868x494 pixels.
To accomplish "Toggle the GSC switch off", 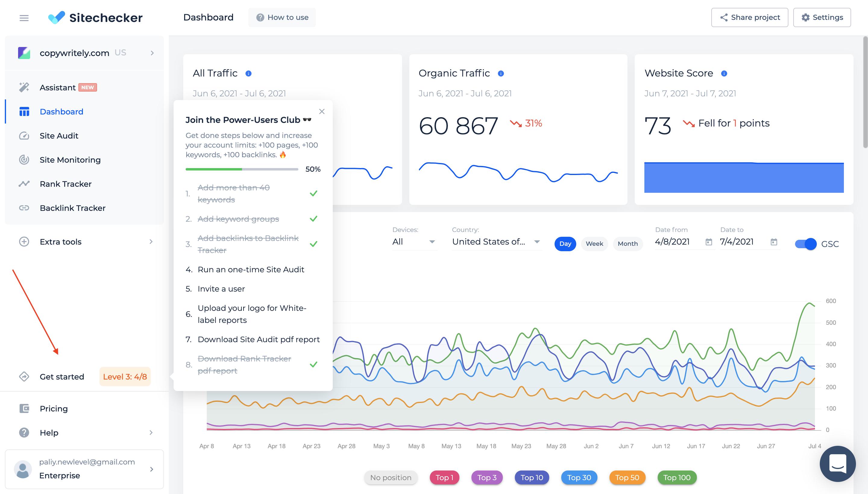I will click(806, 244).
